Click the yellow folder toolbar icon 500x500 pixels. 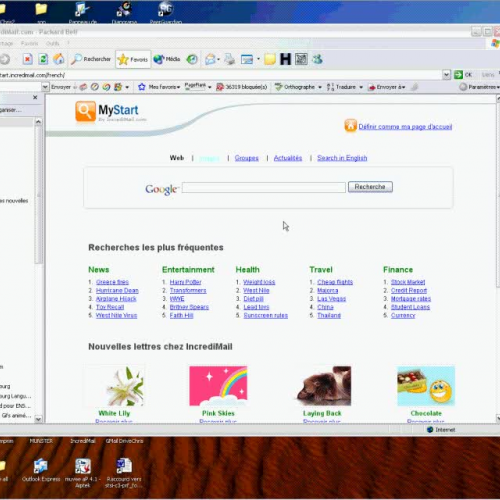coord(270,59)
